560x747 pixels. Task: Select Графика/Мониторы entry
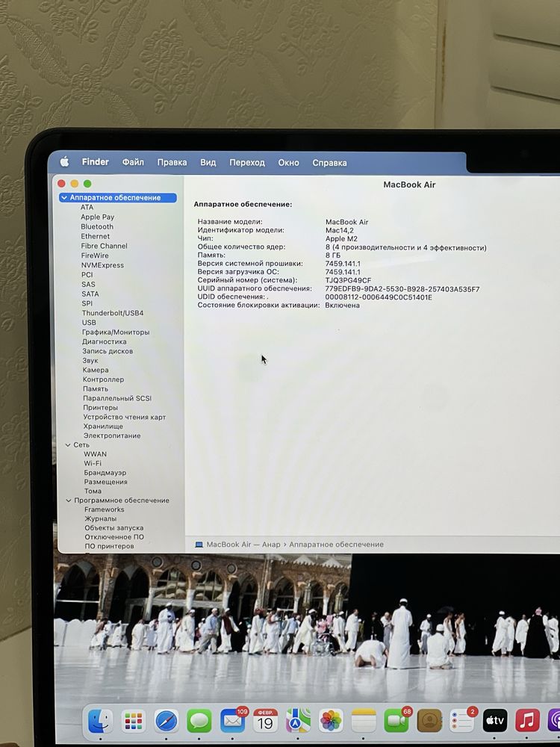coord(116,332)
